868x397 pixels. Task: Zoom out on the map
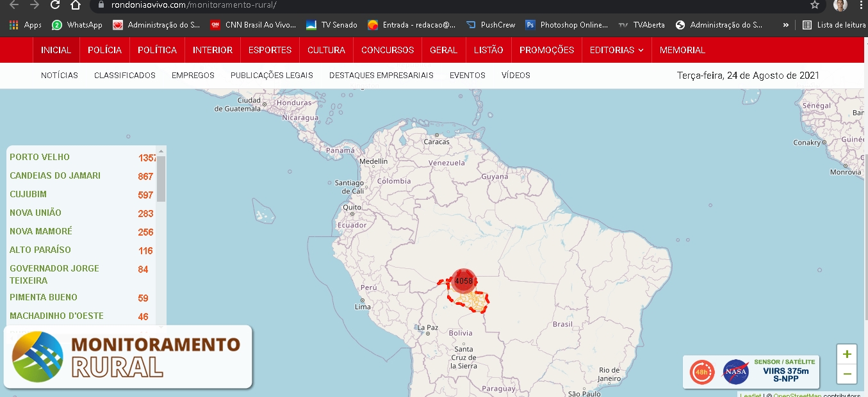[x=846, y=373]
